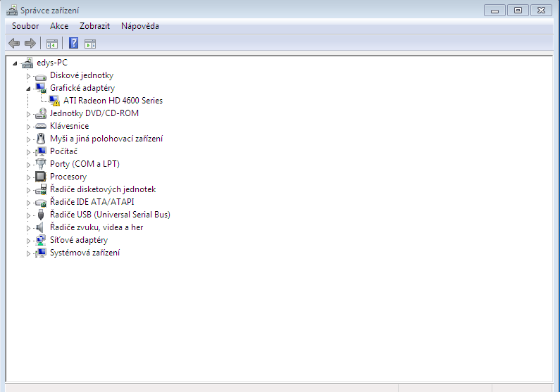Select Řadiče IDE ATA/ATAPI label

point(92,202)
